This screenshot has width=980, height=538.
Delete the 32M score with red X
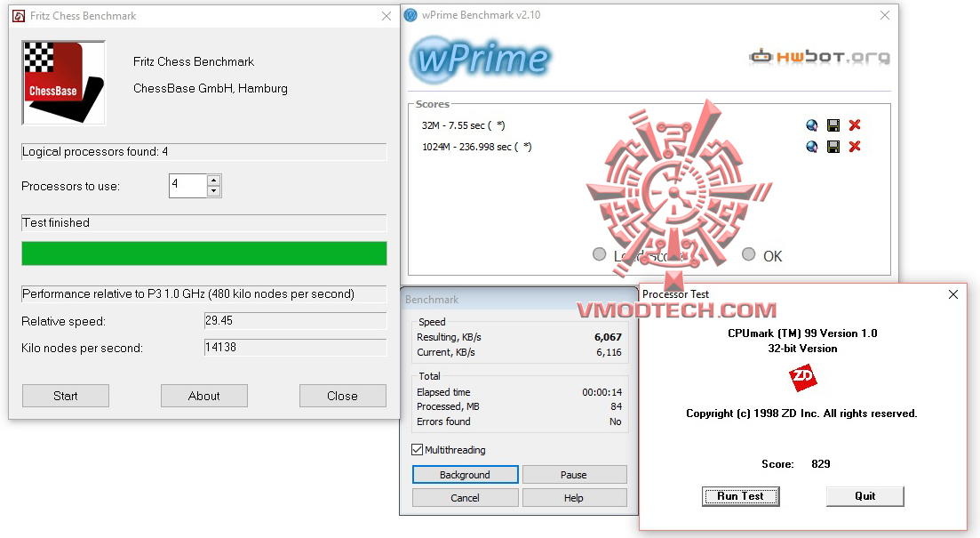coord(855,125)
